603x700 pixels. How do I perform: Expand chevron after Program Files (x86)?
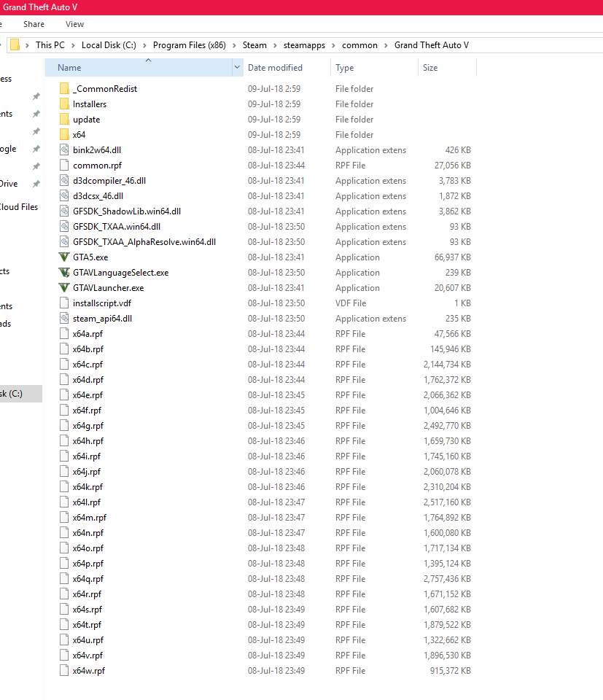click(234, 45)
